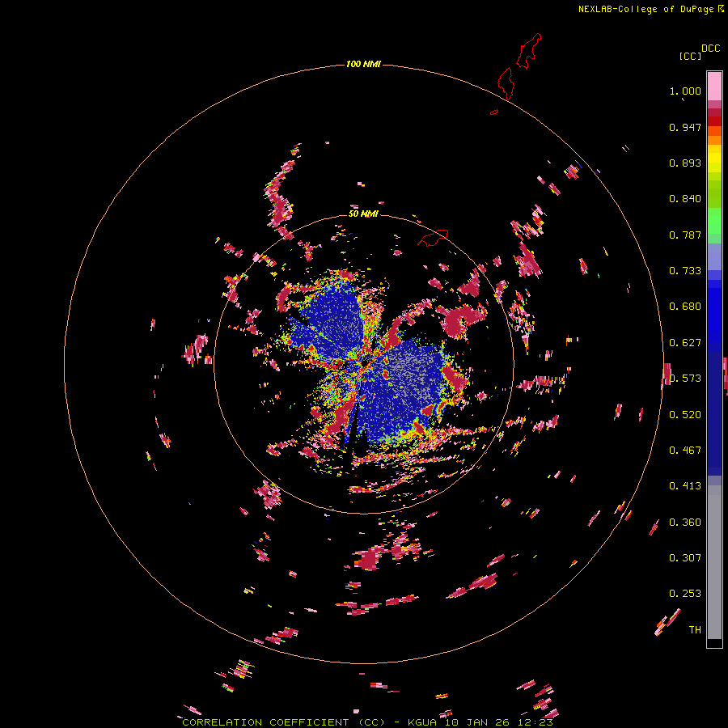Click the 0.787 legend value
The width and height of the screenshot is (728, 728).
click(685, 235)
